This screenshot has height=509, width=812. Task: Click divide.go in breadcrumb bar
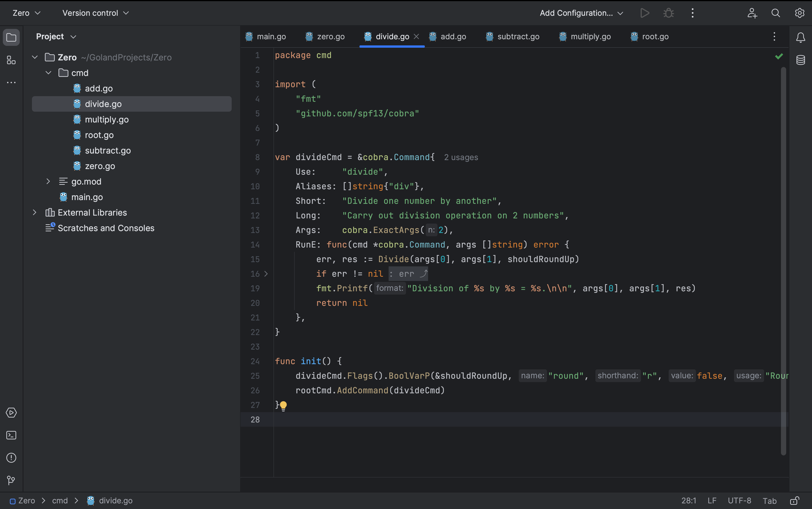pos(110,501)
